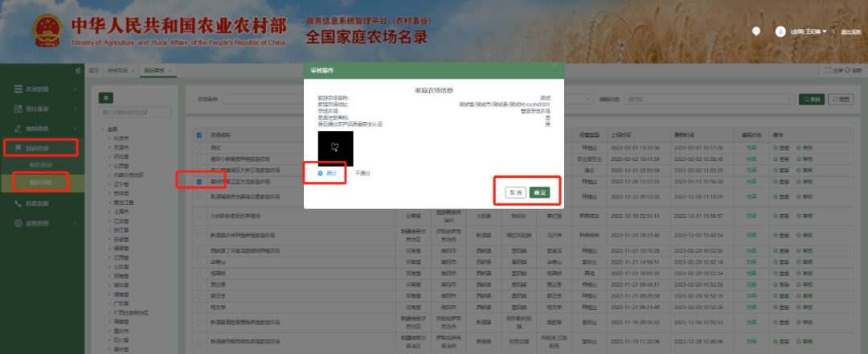868x354 pixels.
Task: Click 查看 in the 2023-03-01 15:33:36 row
Action: (x=781, y=148)
